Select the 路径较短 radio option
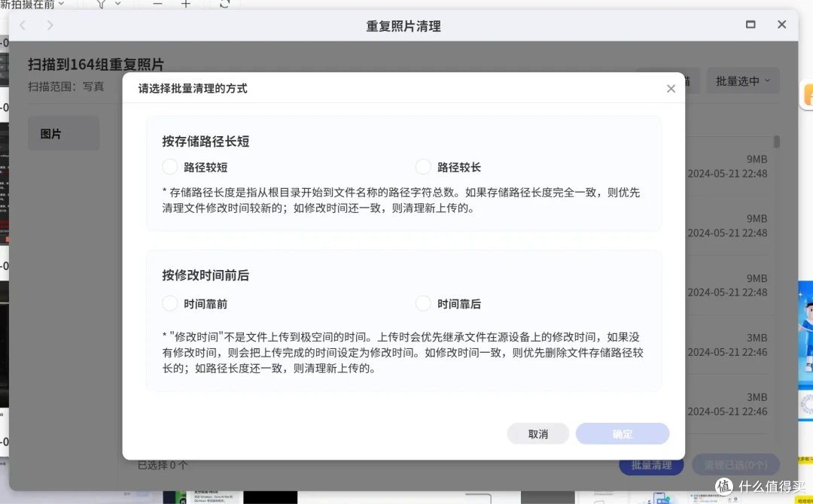This screenshot has height=504, width=813. (169, 167)
